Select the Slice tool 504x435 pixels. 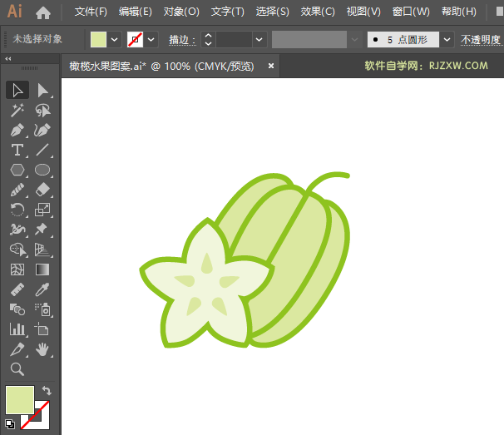[17, 349]
